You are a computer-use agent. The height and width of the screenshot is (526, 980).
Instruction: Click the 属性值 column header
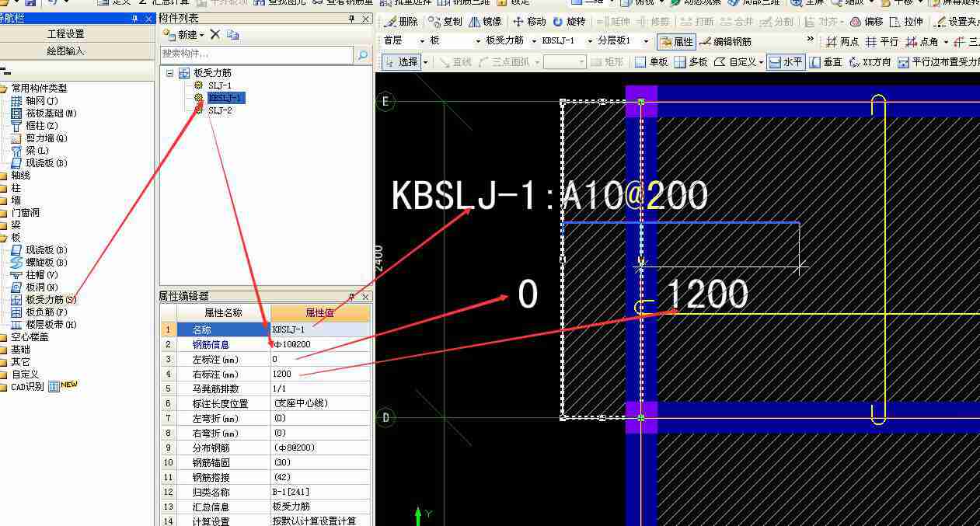pyautogui.click(x=319, y=313)
